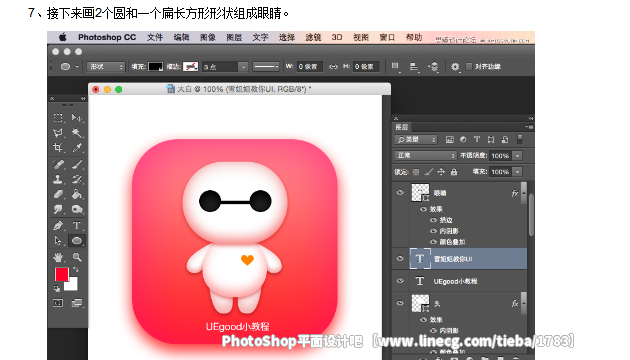
Task: Filter layers by smart objects
Action: [x=505, y=139]
